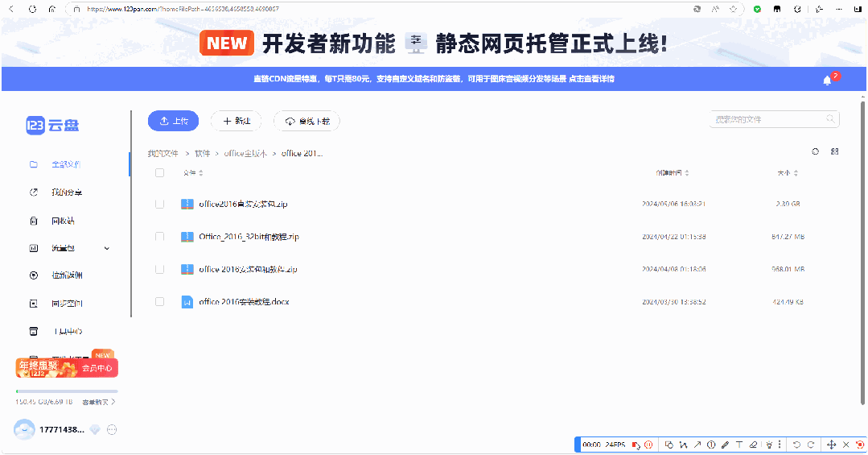Select the text T tool in the recorder toolbar
868x455 pixels.
tap(739, 445)
